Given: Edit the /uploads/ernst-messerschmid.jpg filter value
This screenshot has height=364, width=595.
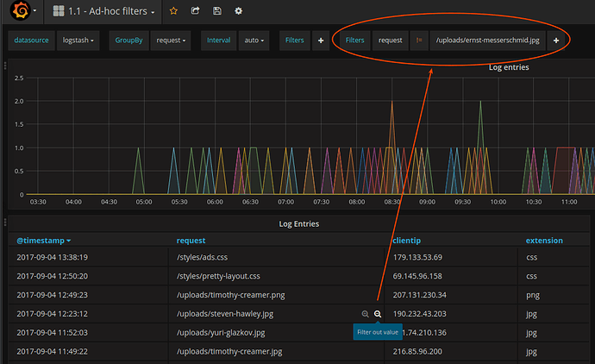Looking at the screenshot, I should pos(487,41).
